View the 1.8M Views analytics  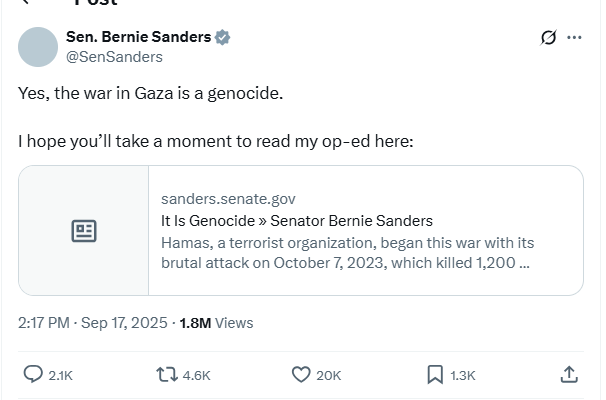pyautogui.click(x=216, y=323)
